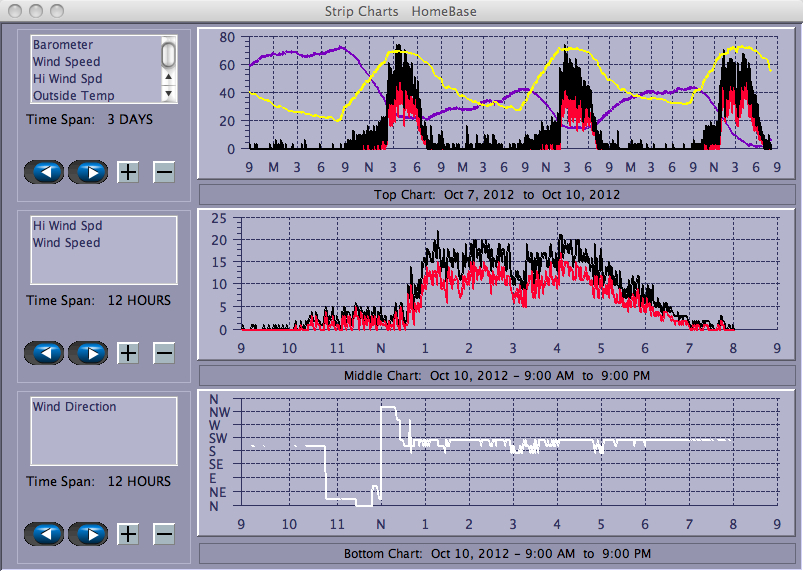Advance middle chart forward in time

[x=88, y=353]
